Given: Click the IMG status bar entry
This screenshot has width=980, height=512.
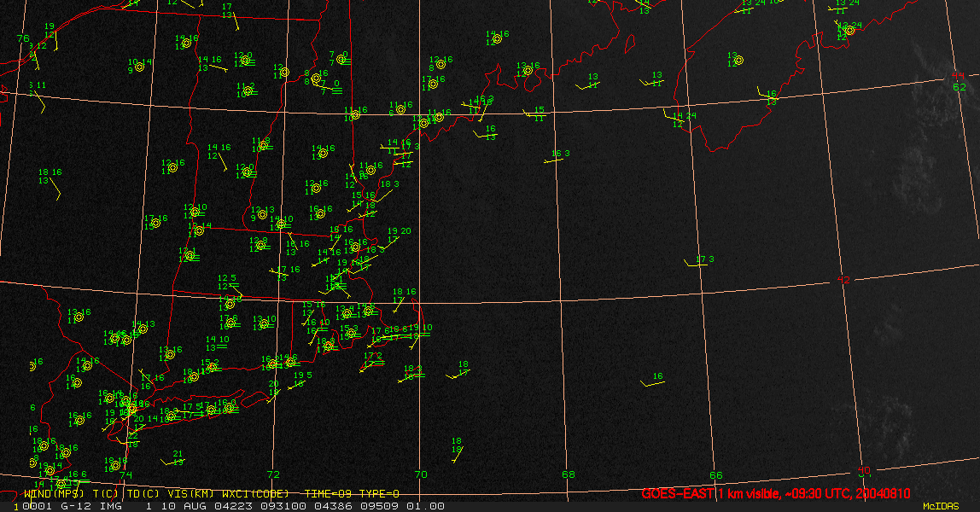Looking at the screenshot, I should (110, 506).
